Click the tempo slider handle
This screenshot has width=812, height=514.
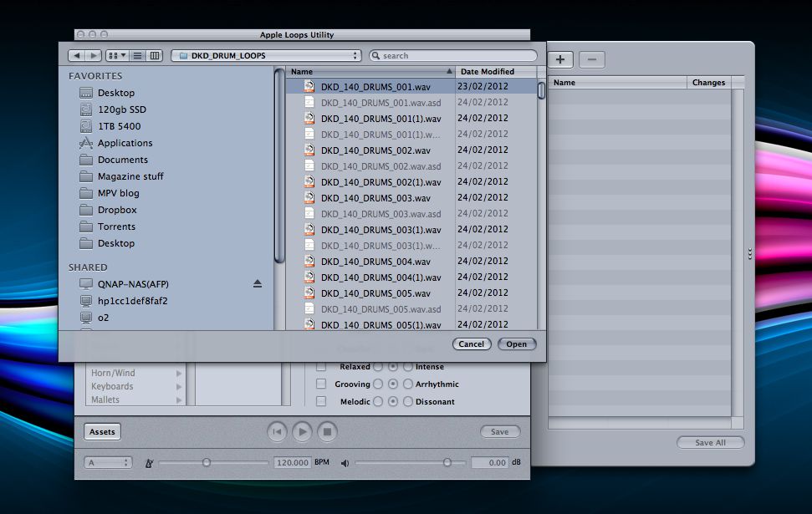[206, 462]
